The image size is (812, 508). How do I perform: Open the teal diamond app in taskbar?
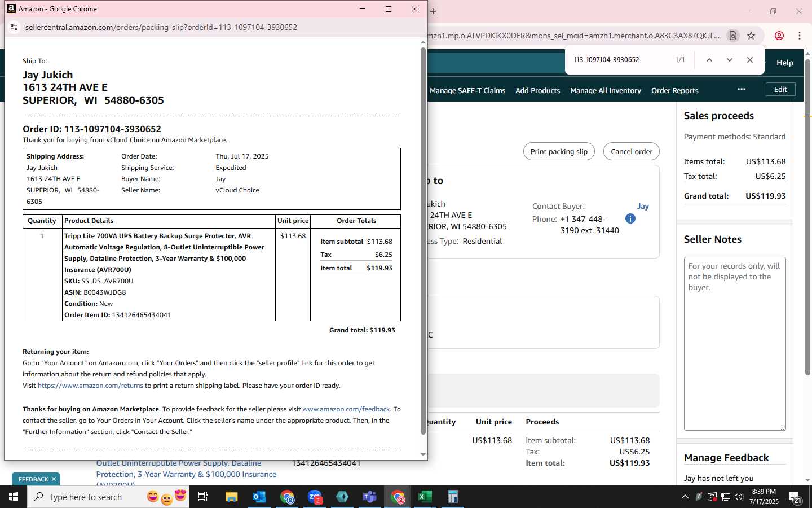(x=342, y=497)
